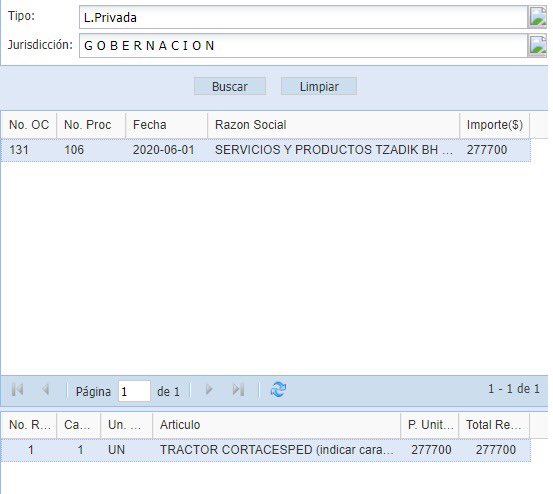Go to next page icon
This screenshot has width=553, height=494.
(x=209, y=390)
